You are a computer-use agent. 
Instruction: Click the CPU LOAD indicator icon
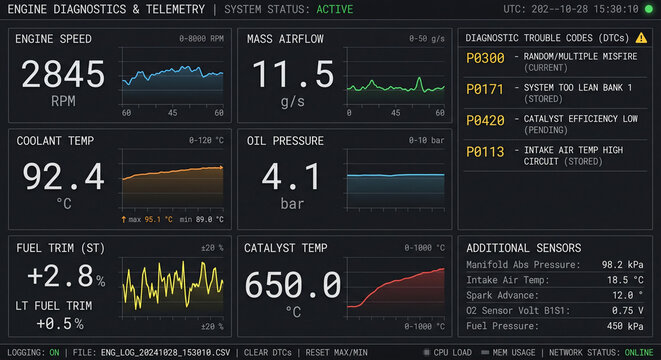point(426,352)
